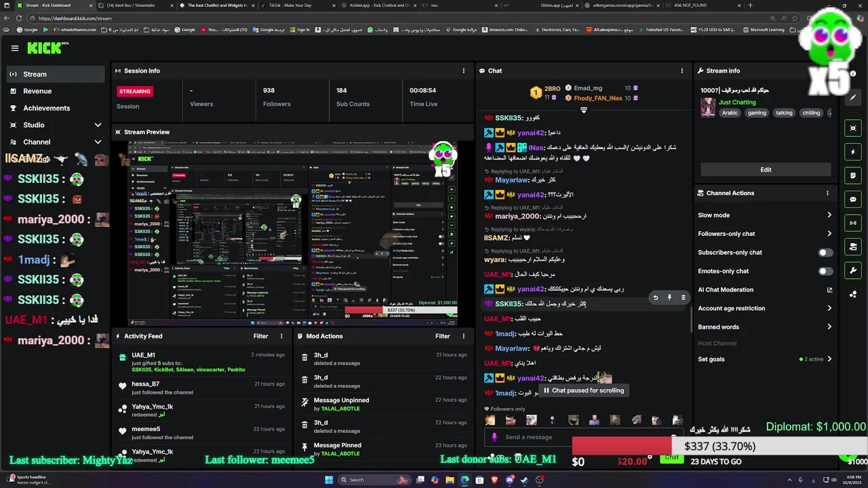Click TALAL_ABOTLE under Message Unpinned
The width and height of the screenshot is (868, 488).
(340, 409)
